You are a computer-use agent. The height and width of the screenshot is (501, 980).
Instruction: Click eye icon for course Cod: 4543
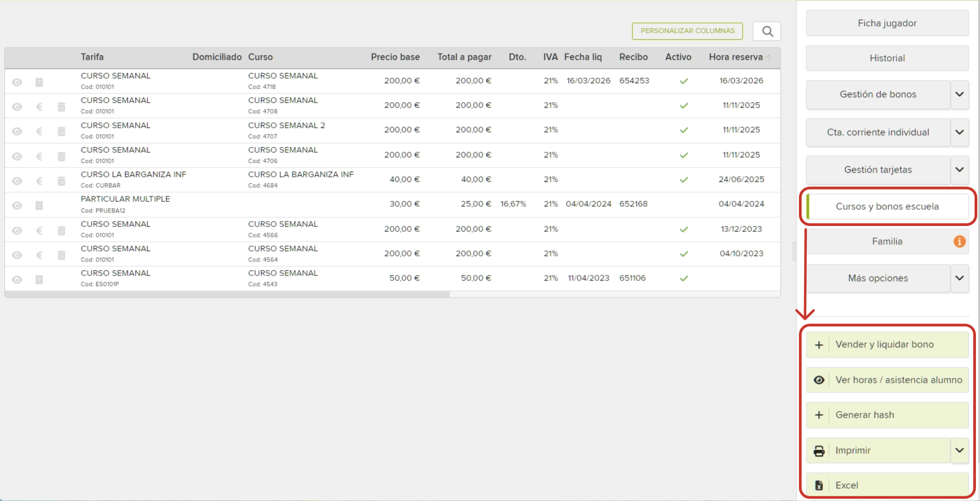point(17,280)
